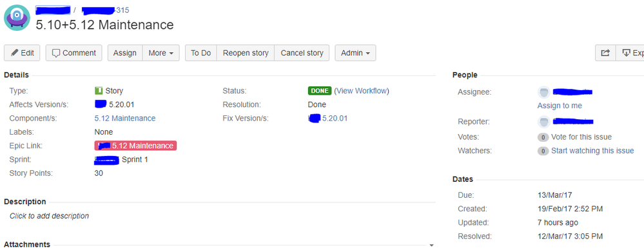Collapse the Details section header
Viewport: 644px width, 250px height.
16,75
